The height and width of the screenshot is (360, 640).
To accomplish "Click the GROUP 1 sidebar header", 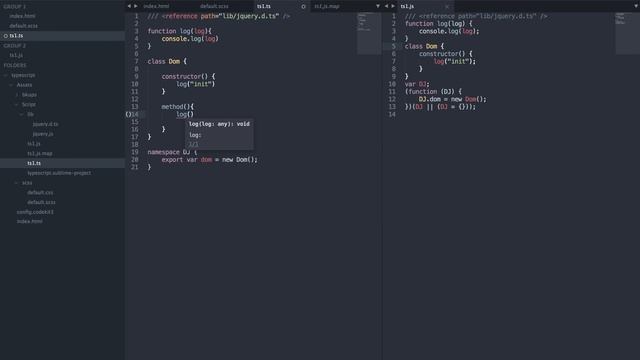I will pos(14,7).
